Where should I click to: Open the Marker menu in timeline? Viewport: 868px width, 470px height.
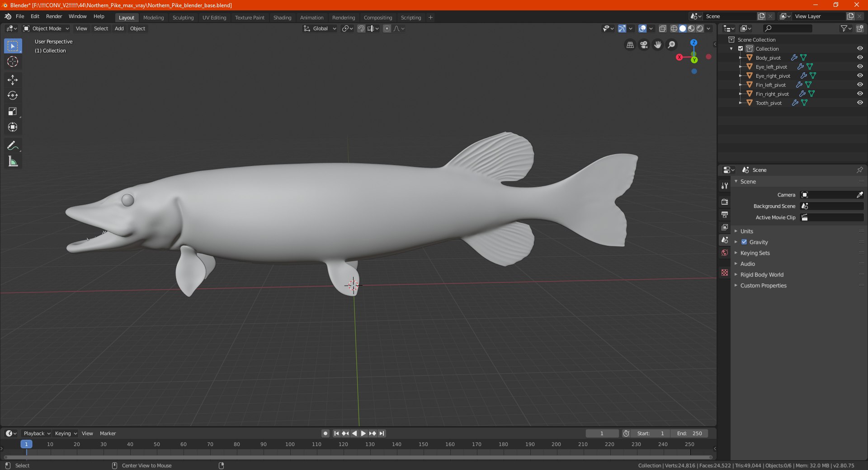coord(108,433)
